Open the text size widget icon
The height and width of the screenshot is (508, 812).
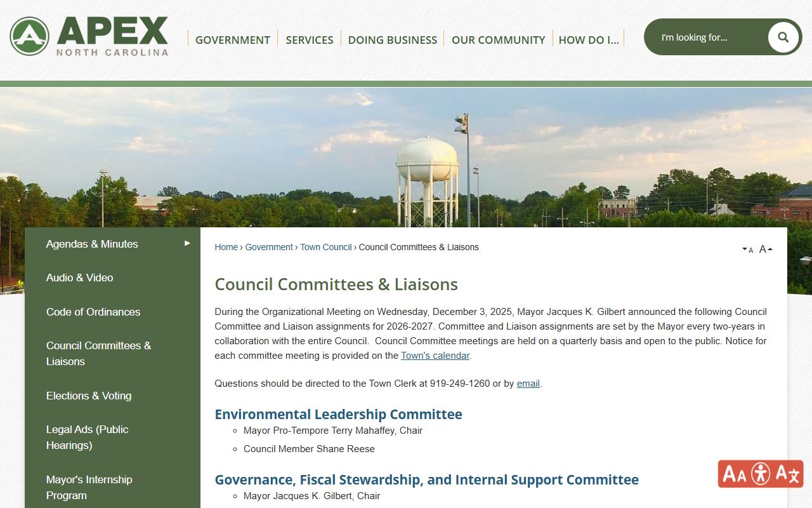pos(735,474)
